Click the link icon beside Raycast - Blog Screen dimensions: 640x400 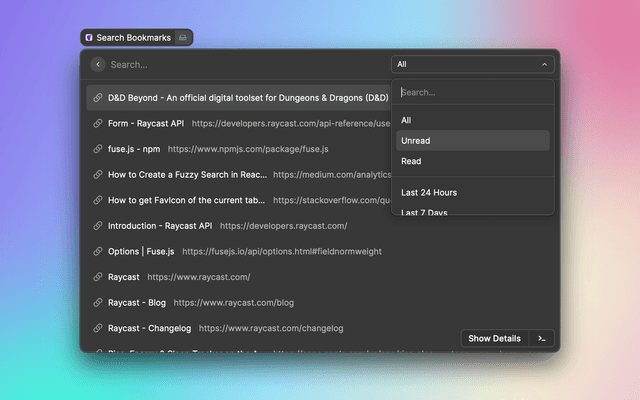pos(97,302)
